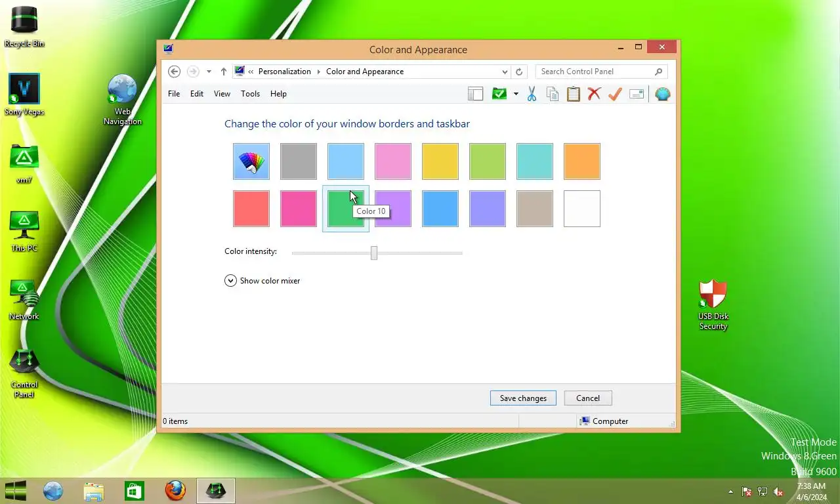Click the blue globe shell icon
The width and height of the screenshot is (840, 504).
click(x=663, y=94)
